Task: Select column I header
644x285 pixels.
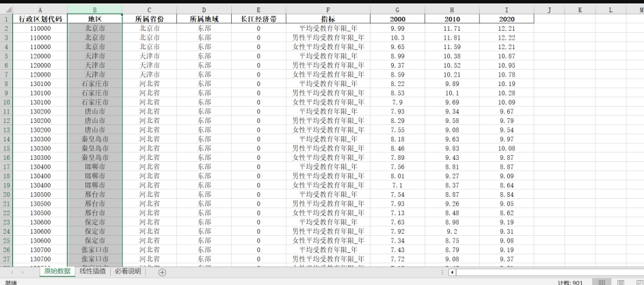Action: (x=507, y=10)
